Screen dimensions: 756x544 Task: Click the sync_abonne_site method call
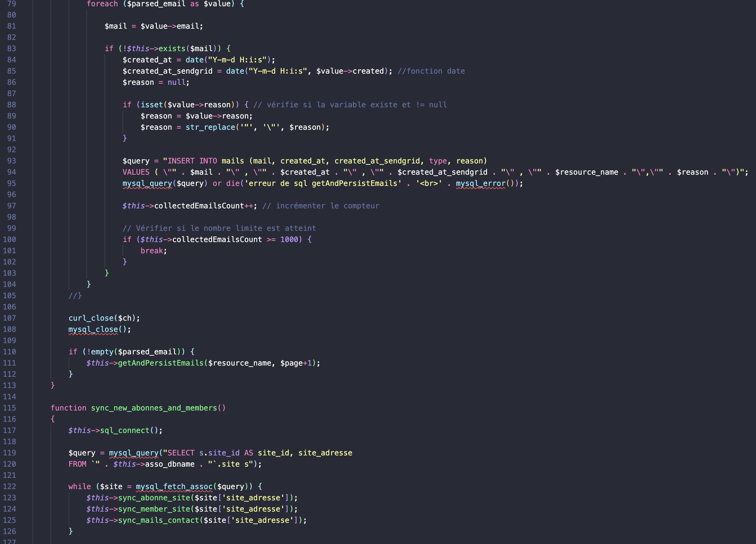(x=154, y=498)
